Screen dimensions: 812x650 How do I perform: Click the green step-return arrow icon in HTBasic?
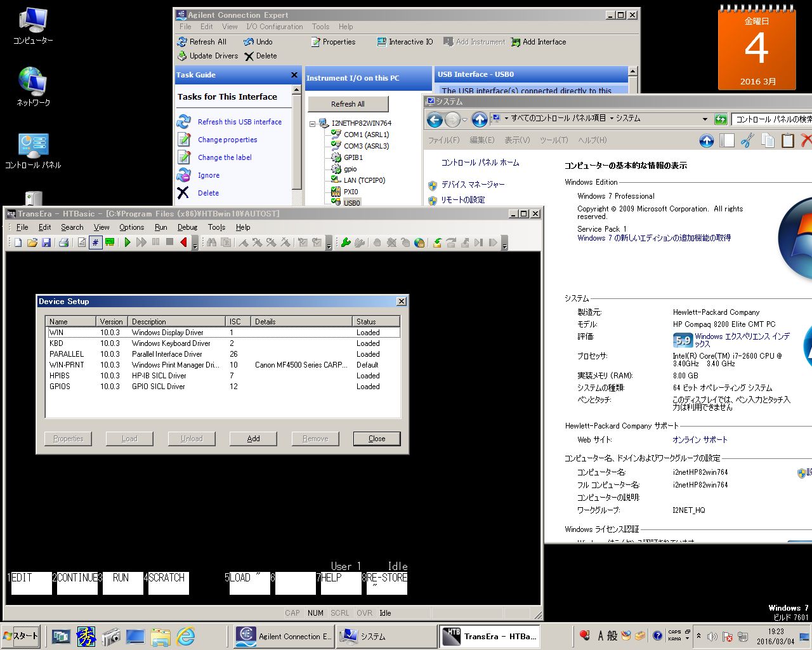[x=437, y=242]
